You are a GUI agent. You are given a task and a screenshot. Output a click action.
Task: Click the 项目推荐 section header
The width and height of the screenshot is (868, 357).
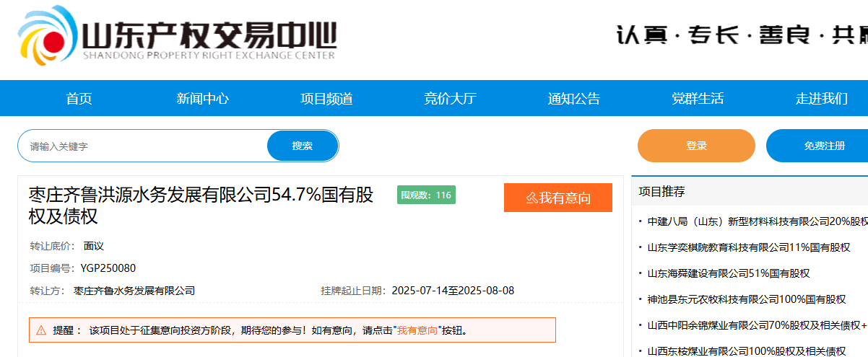click(x=662, y=191)
